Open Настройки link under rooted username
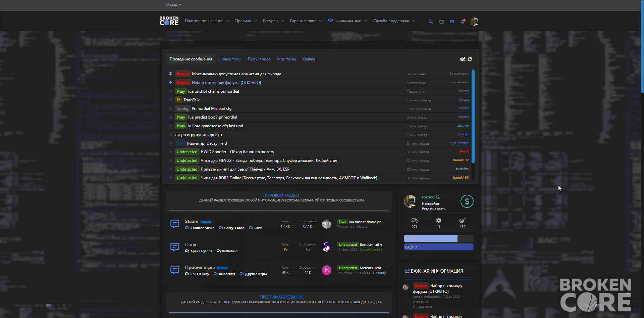This screenshot has height=318, width=644. 430,204
